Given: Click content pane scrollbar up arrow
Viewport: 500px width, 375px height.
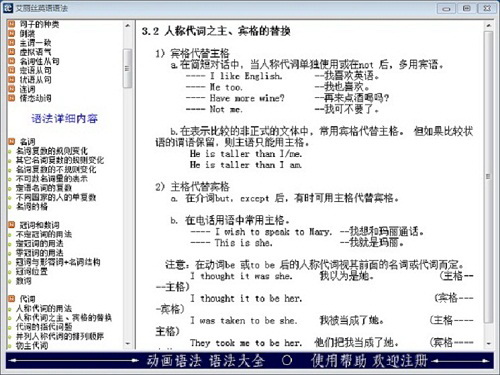Looking at the screenshot, I should pos(488,25).
